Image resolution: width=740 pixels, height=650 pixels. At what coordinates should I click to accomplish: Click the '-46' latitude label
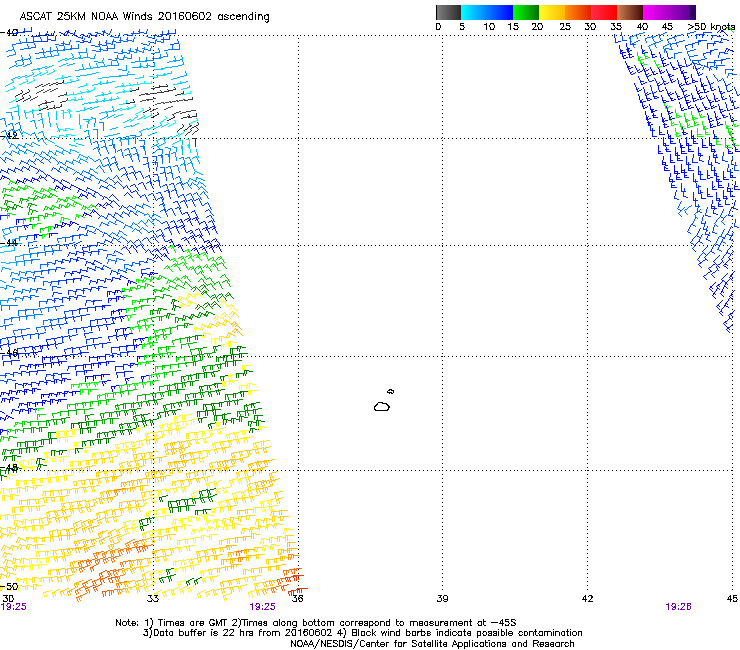coord(9,353)
